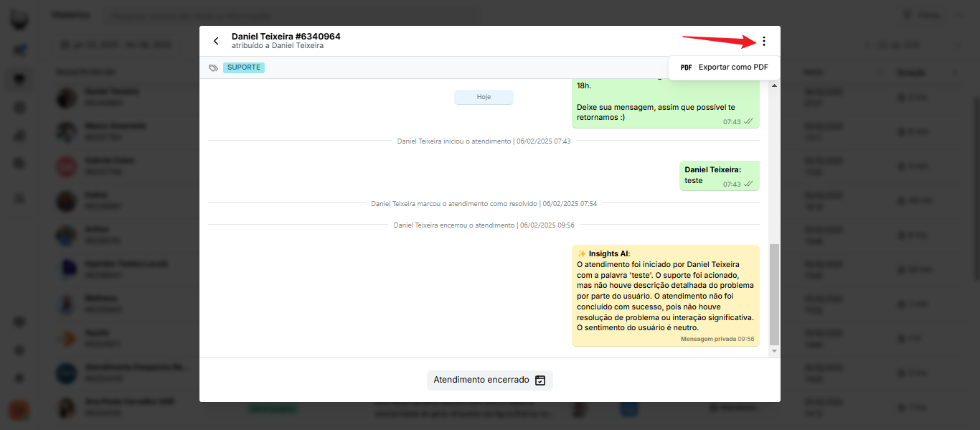Click the PDF icon in the menu
Screen dimensions: 980x430
click(x=686, y=67)
